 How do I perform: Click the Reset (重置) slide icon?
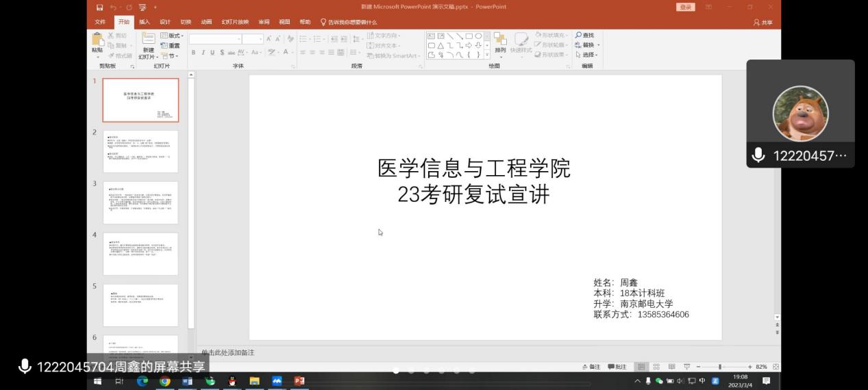[x=164, y=46]
